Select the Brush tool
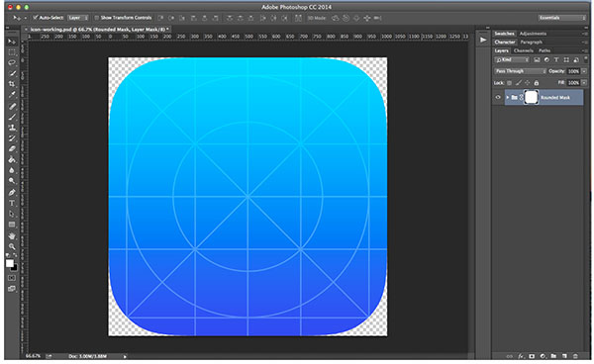This screenshot has height=364, width=594. pos(12,117)
